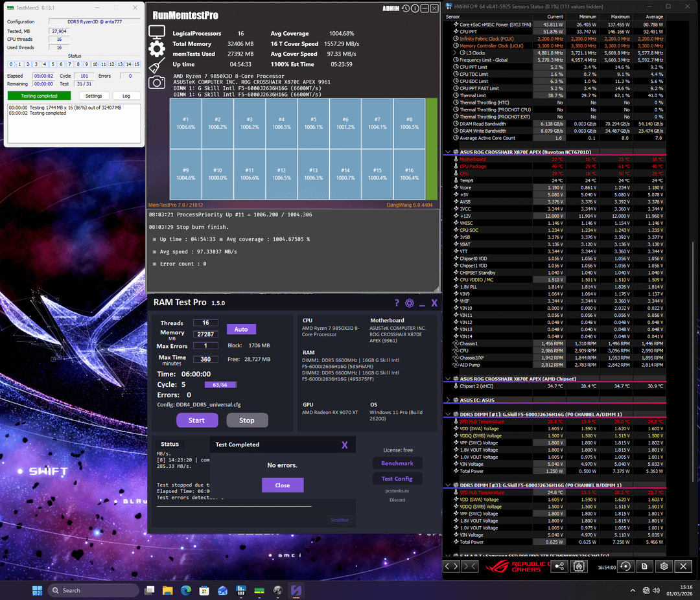The height and width of the screenshot is (600, 700).
Task: Open HWiNFO sensor settings gear
Action: [x=664, y=566]
